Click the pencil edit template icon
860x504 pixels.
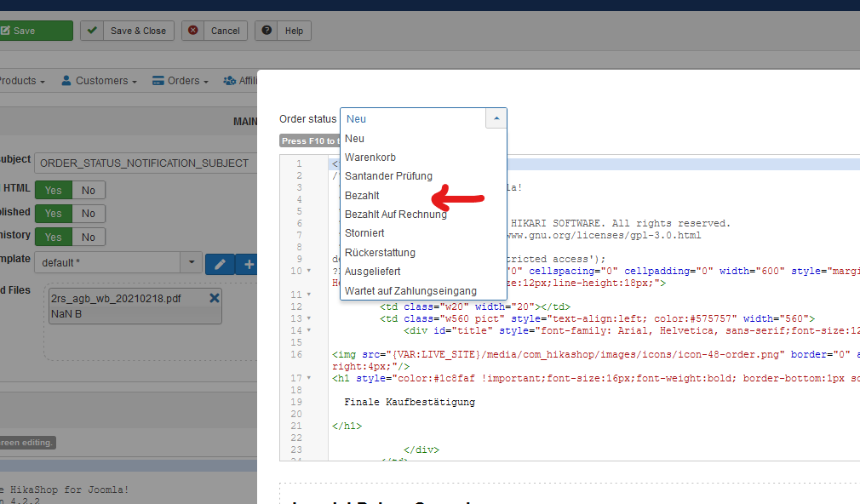point(219,264)
